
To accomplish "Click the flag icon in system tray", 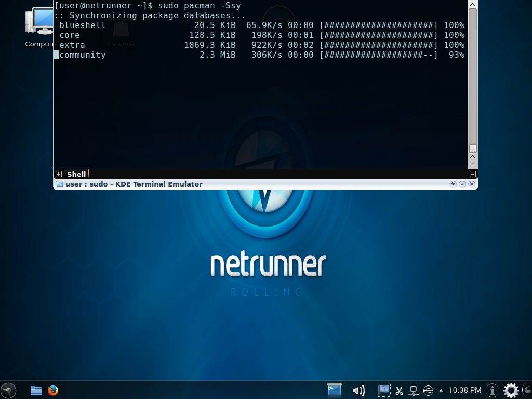I will coord(384,391).
